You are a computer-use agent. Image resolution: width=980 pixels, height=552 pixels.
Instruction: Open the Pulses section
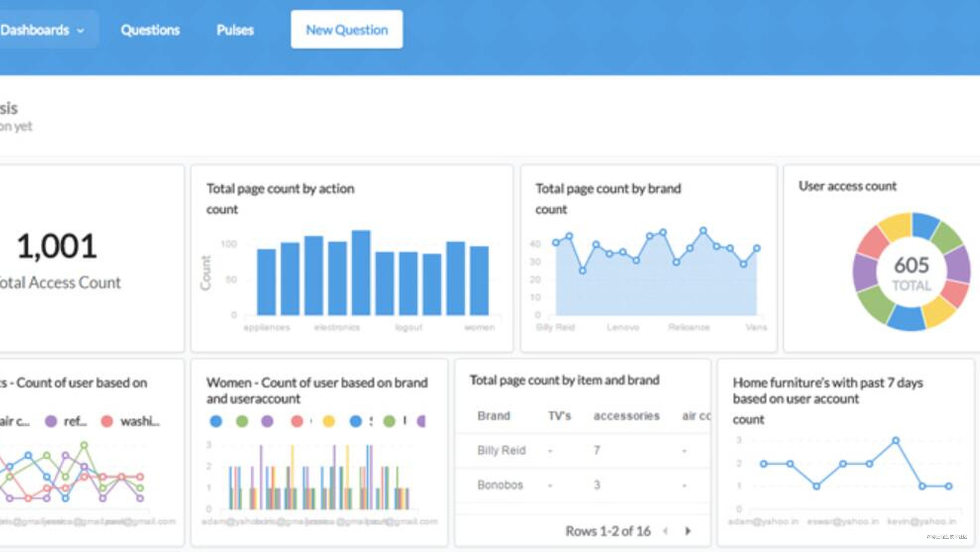click(235, 30)
